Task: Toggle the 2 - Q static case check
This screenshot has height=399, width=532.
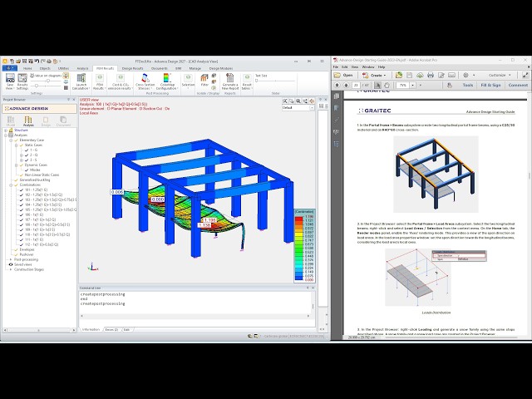Action: (27, 155)
